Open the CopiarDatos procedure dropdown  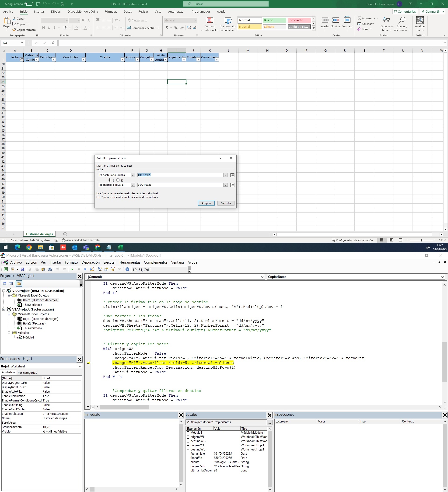click(x=442, y=277)
